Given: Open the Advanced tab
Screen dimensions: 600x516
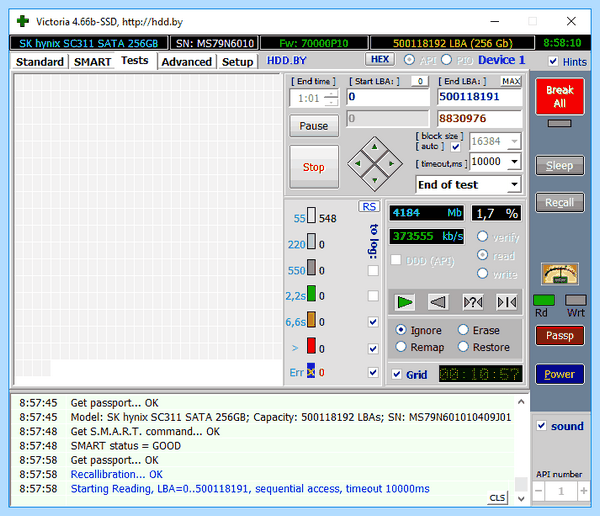Looking at the screenshot, I should (x=186, y=62).
